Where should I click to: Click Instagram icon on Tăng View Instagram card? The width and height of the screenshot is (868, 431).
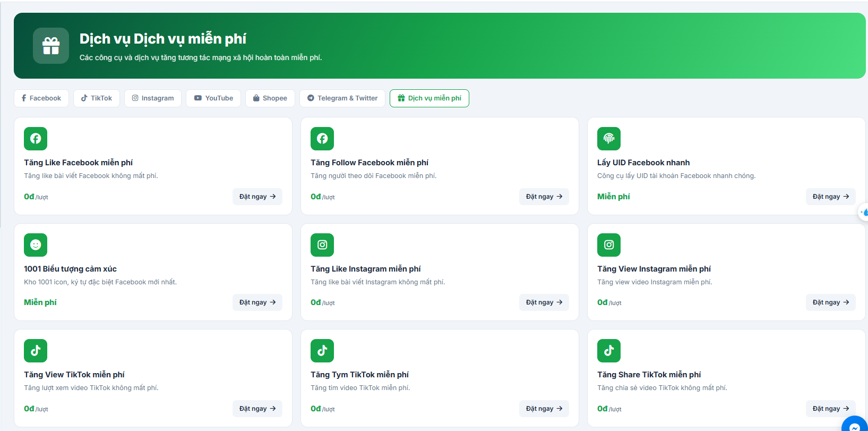pyautogui.click(x=609, y=245)
